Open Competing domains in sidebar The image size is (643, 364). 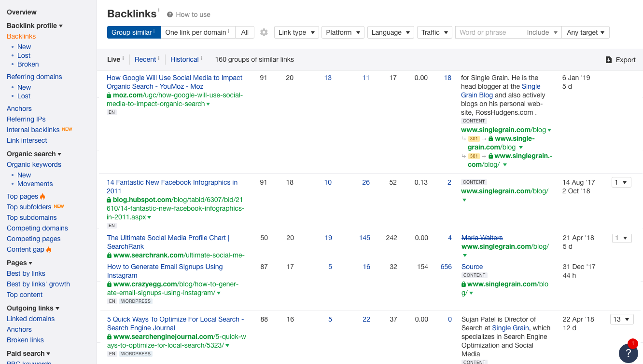[37, 228]
